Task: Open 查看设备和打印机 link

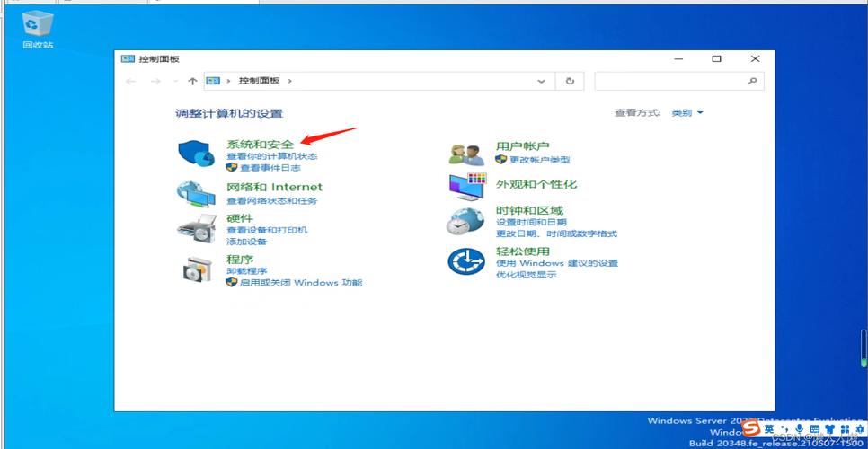Action: (x=267, y=230)
